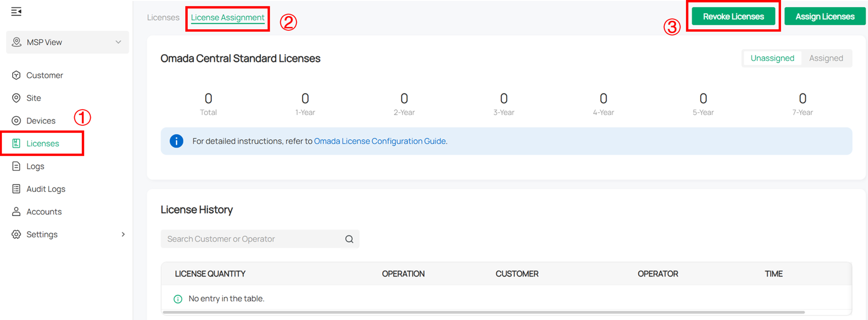Collapse the left sidebar
The height and width of the screenshot is (320, 868).
tap(16, 11)
